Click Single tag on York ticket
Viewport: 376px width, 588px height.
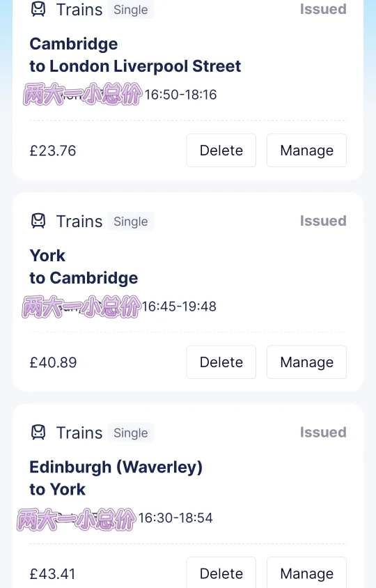[x=130, y=222]
